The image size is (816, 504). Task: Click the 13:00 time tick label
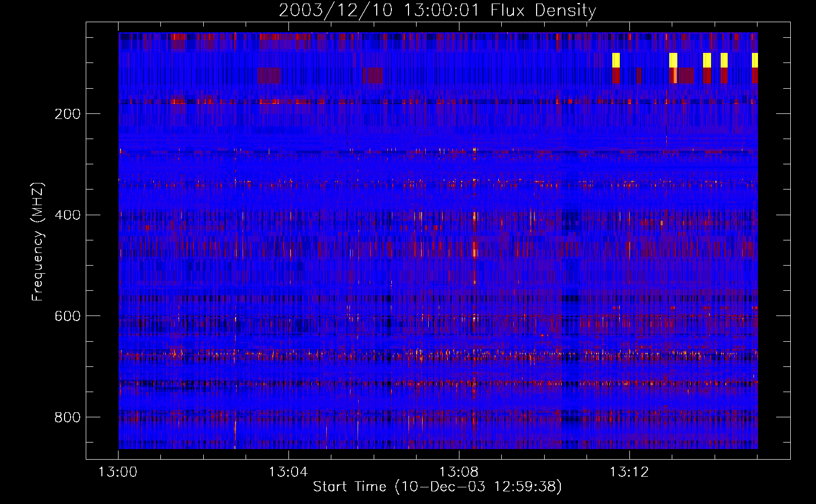[x=118, y=472]
